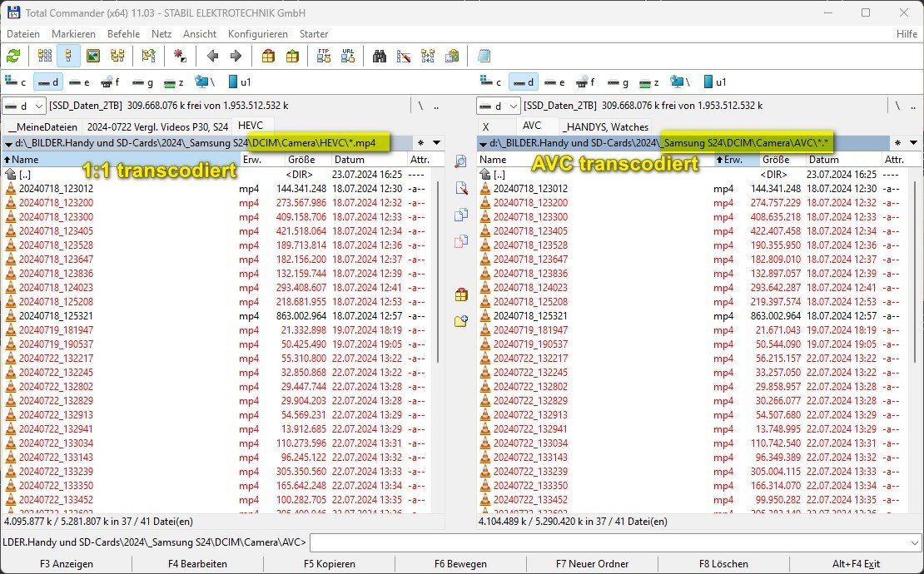Select drive e in the left drive bar

80,82
